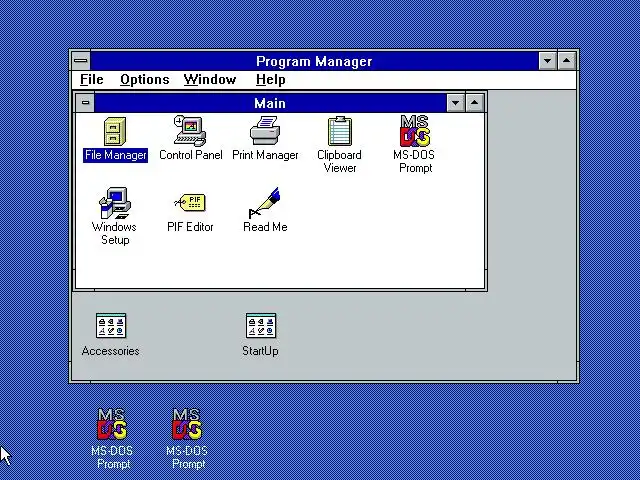Click the "Clipboard Viewer" label text
Viewport: 640px width, 480px height.
point(340,162)
